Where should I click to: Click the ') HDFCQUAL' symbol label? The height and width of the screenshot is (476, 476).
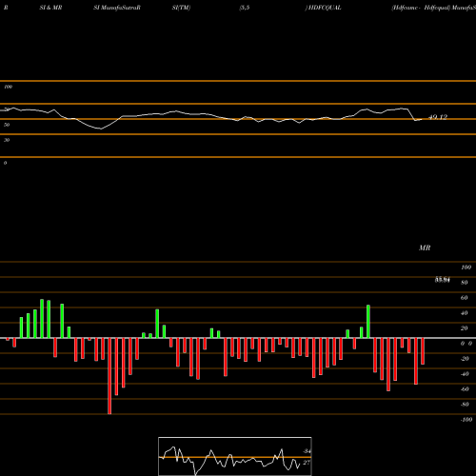pos(323,8)
